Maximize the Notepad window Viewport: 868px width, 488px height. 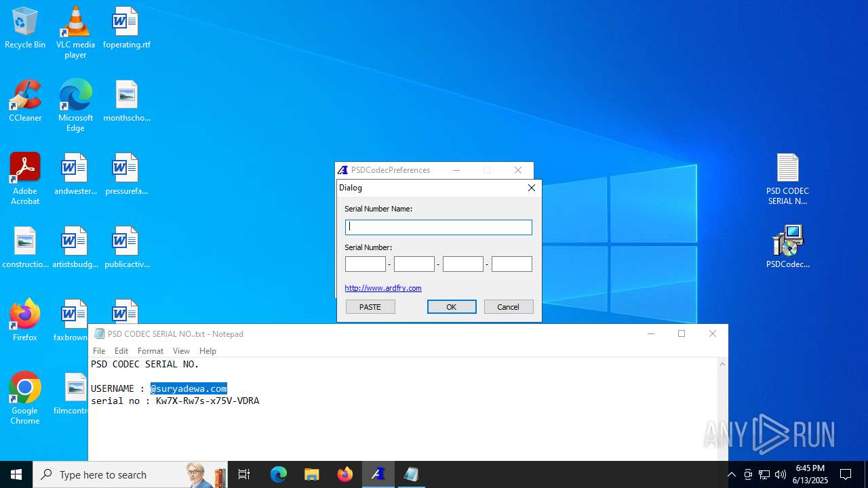tap(682, 333)
